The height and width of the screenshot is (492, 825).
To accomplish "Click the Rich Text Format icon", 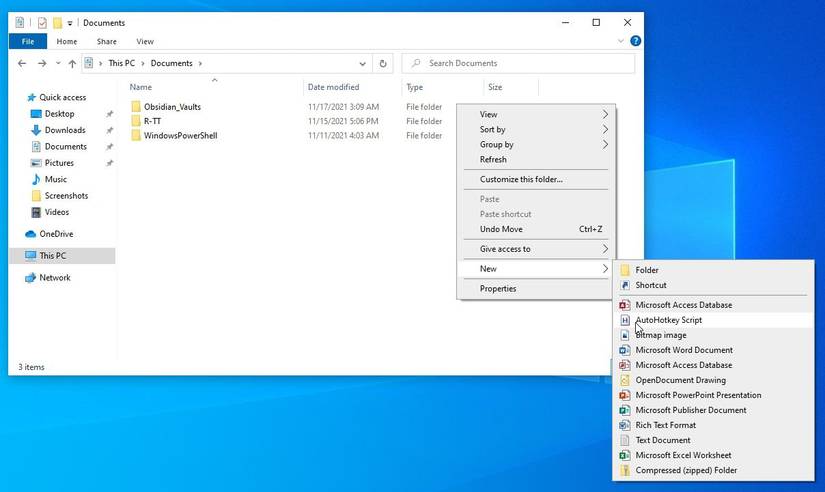I will coord(625,425).
